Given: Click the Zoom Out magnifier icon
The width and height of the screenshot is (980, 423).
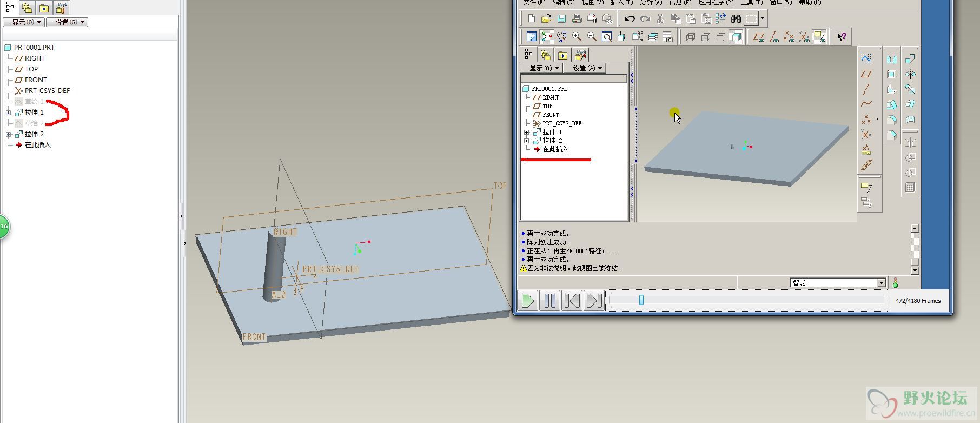Looking at the screenshot, I should 592,37.
